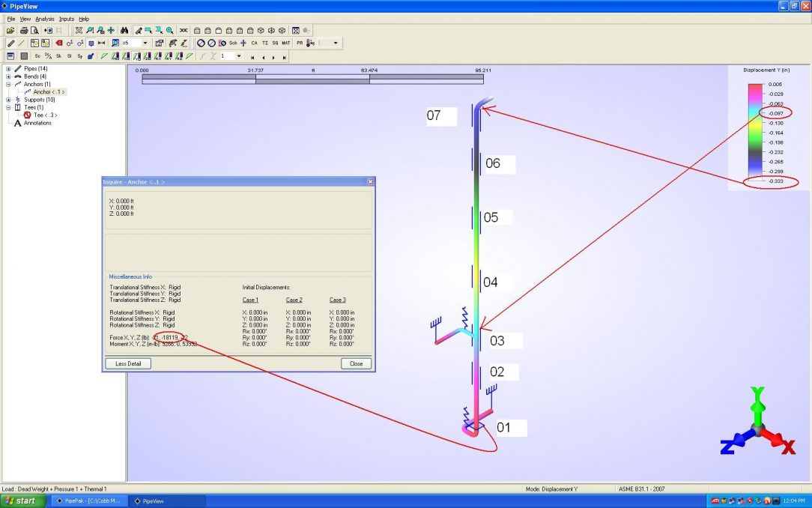The width and height of the screenshot is (812, 508).
Task: Click the MAT material display button
Action: point(286,43)
